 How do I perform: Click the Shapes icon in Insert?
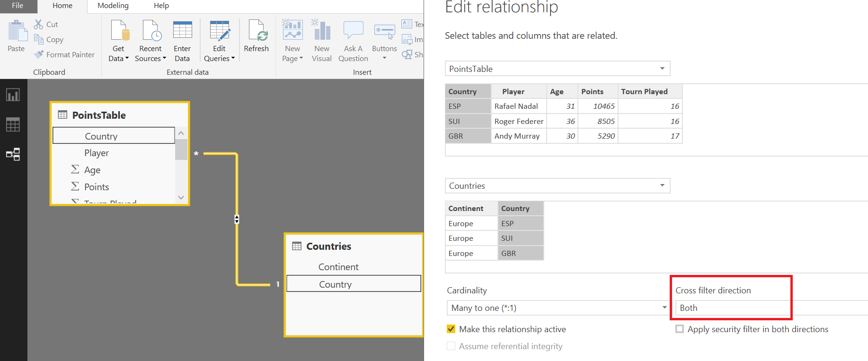click(x=407, y=54)
